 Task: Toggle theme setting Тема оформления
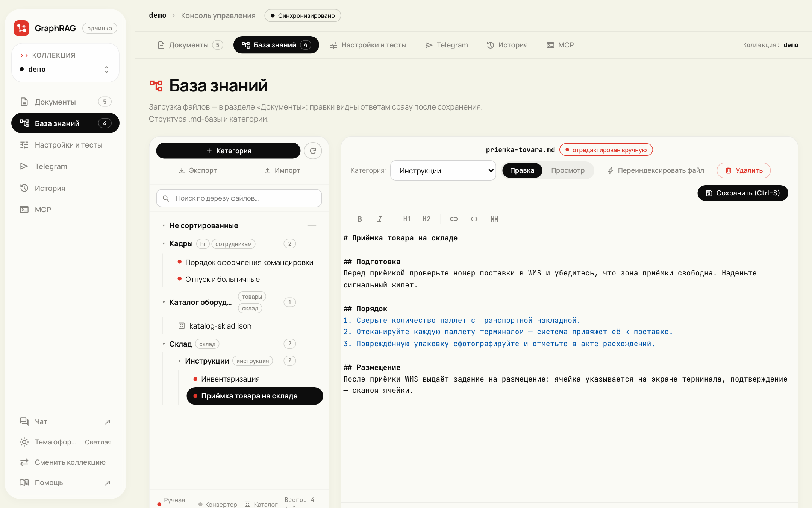click(65, 442)
